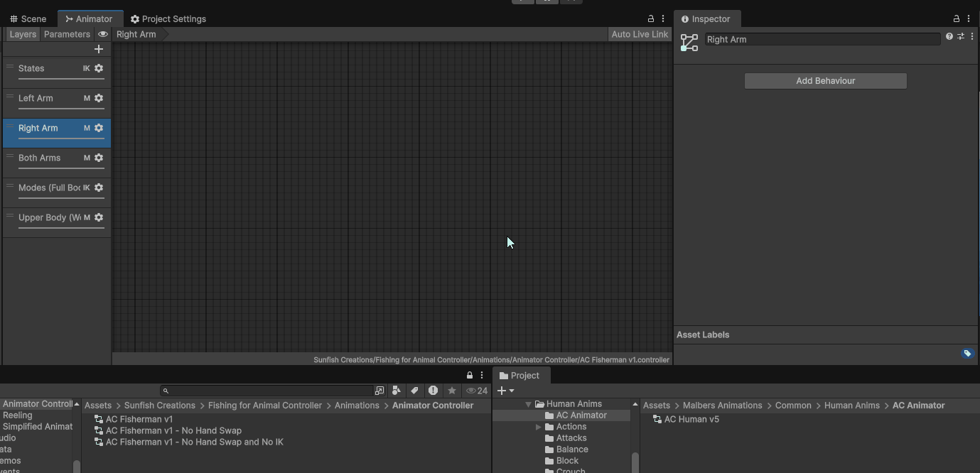Toggle Auto Live Link in Animator

(640, 34)
